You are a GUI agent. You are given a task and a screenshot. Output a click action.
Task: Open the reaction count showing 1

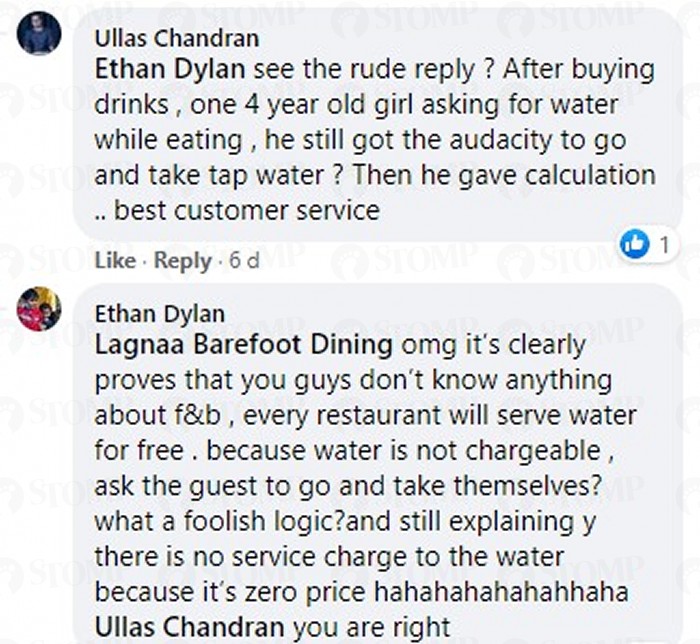click(663, 243)
